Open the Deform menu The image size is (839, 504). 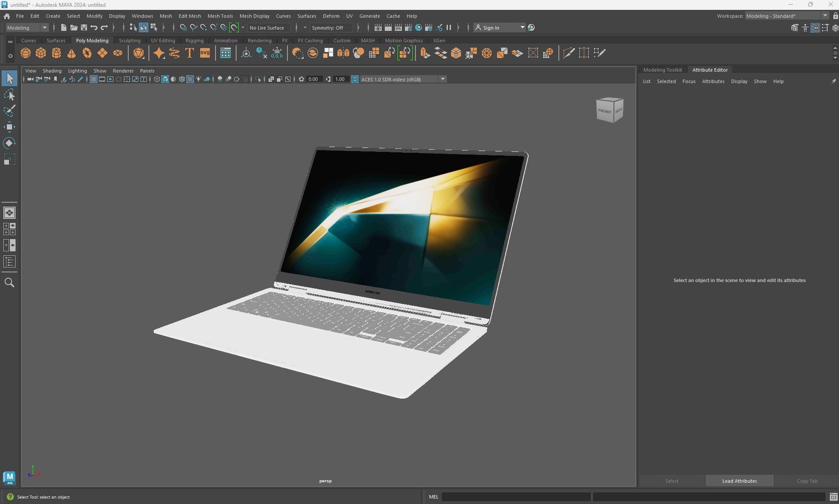[331, 16]
